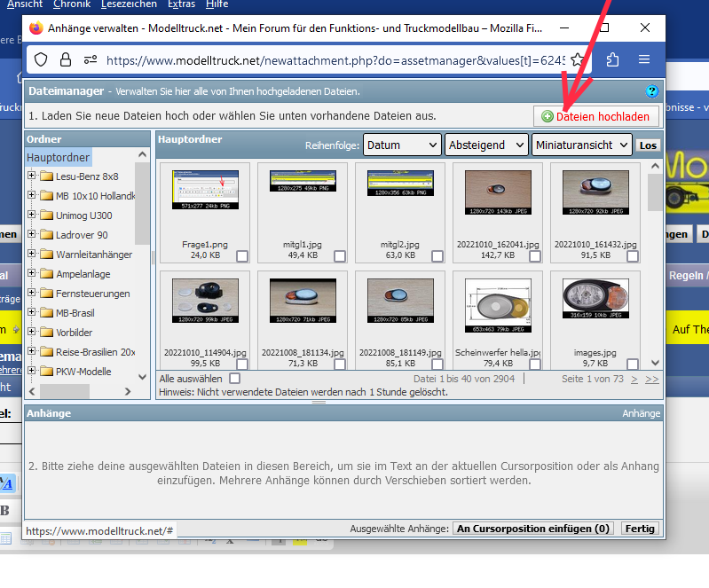Expand the Lesu-Benz 8x8 folder node
709x588 pixels.
(31, 175)
